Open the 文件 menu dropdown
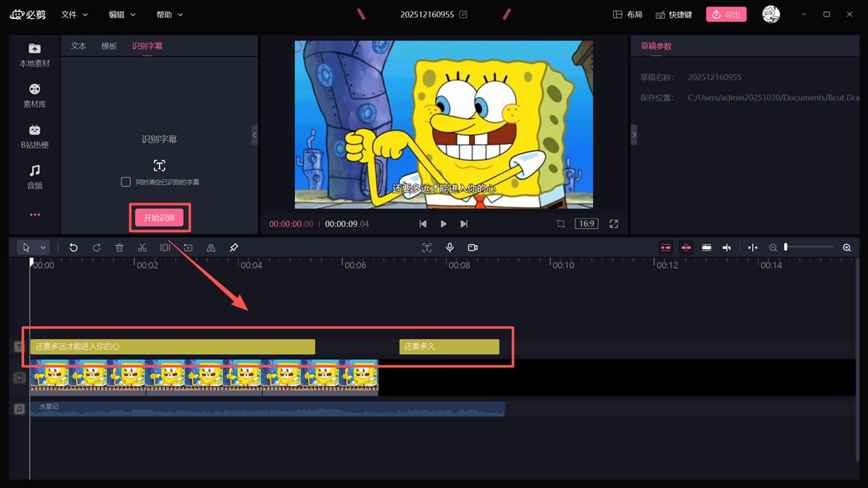This screenshot has width=868, height=488. pyautogui.click(x=75, y=14)
